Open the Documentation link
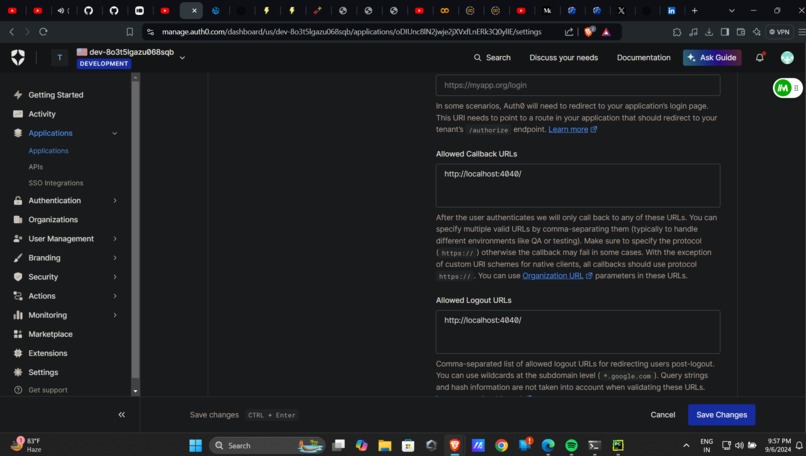The height and width of the screenshot is (456, 806). 644,58
